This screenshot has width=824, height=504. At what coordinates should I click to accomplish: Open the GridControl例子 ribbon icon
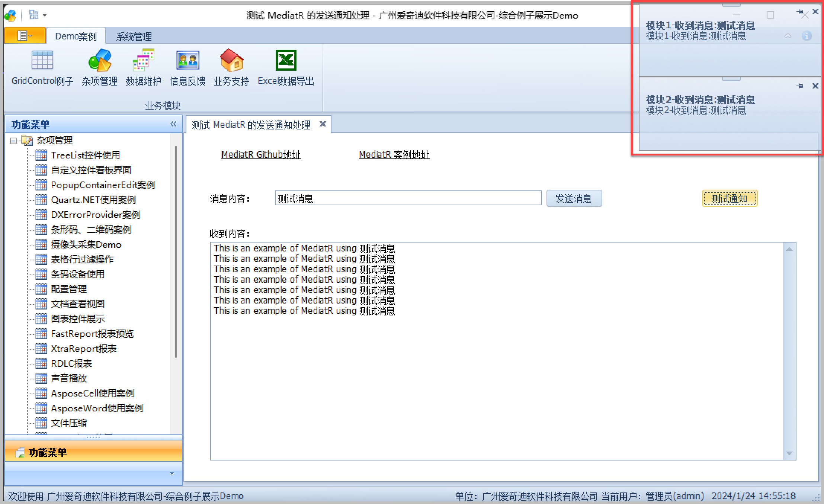coord(42,61)
